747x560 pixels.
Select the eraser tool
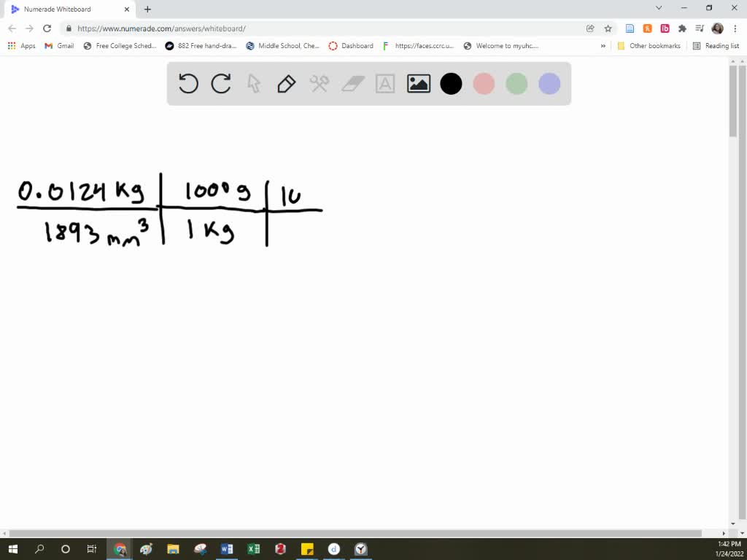352,83
